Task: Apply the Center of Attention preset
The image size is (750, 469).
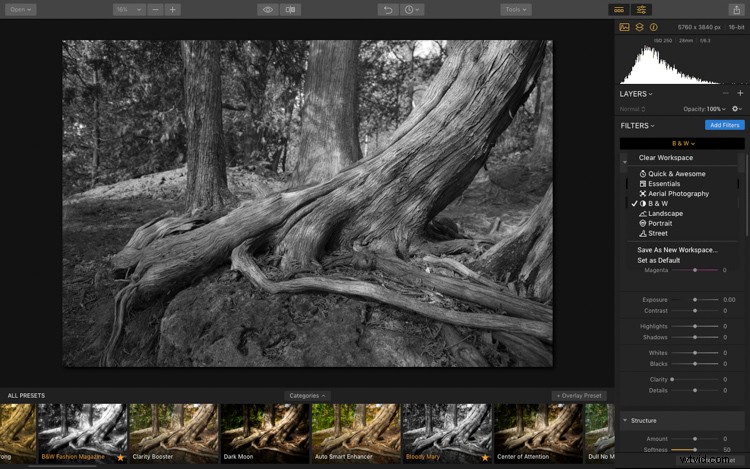Action: point(539,433)
